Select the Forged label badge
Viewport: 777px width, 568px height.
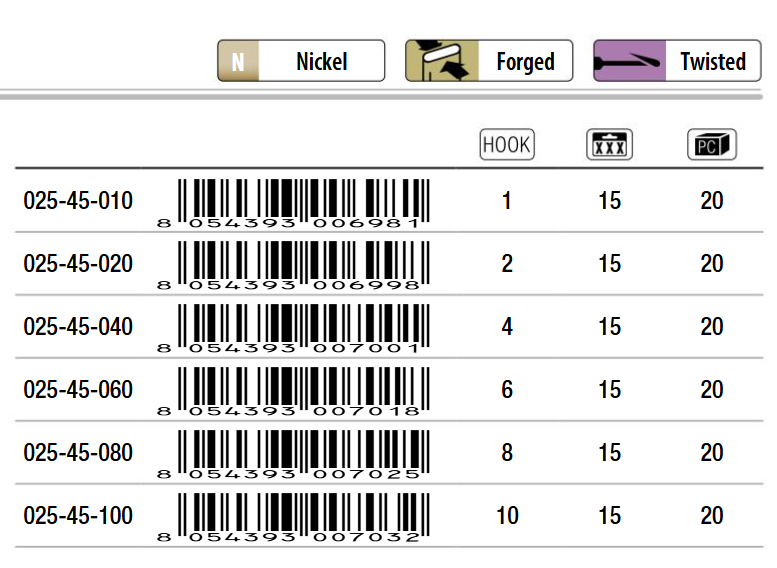pyautogui.click(x=489, y=61)
